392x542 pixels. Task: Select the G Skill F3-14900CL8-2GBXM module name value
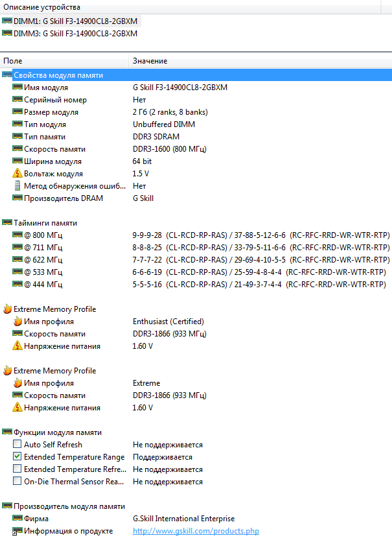click(x=180, y=88)
